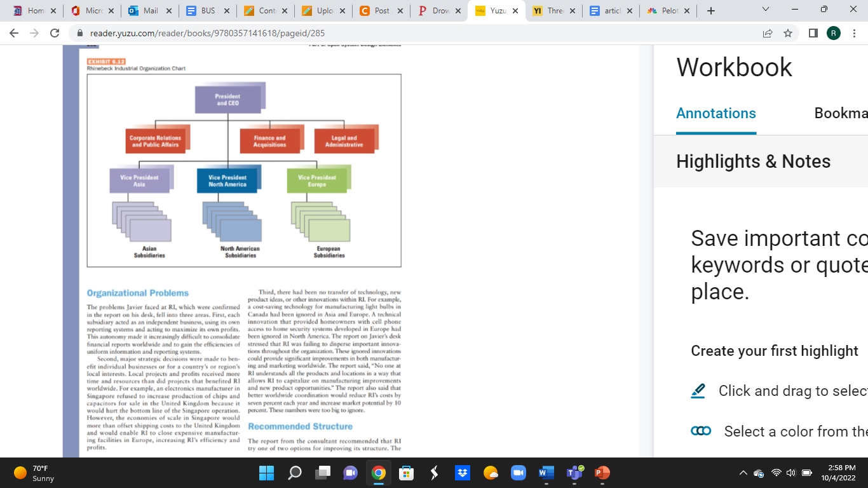Click the Vice President Asia box

pyautogui.click(x=140, y=181)
